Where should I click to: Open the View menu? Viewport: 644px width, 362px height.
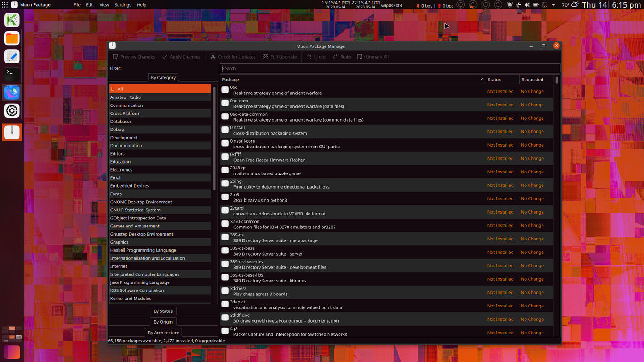coord(104,5)
